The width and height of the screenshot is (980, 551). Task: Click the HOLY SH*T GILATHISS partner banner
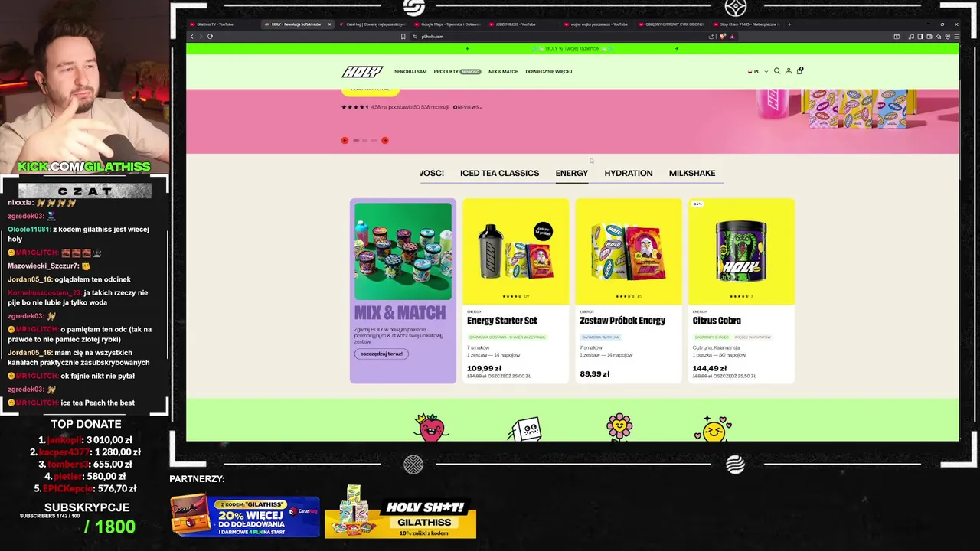pyautogui.click(x=400, y=511)
